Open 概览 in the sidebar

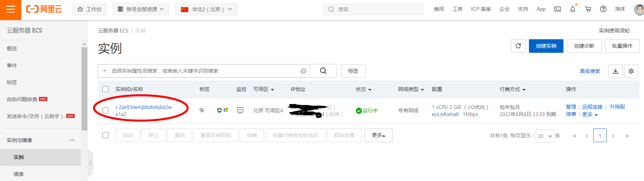point(12,48)
